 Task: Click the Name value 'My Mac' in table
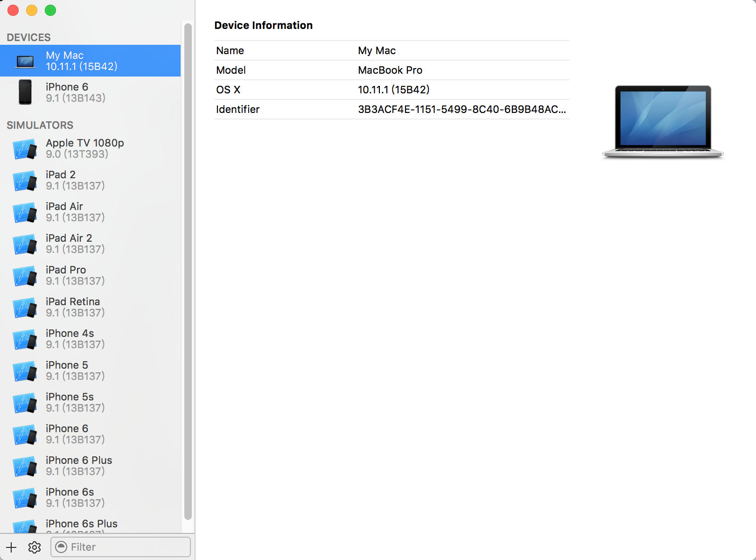[x=377, y=50]
